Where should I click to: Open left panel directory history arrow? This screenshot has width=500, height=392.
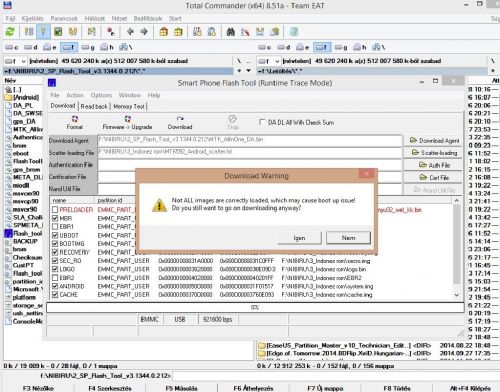tap(248, 71)
